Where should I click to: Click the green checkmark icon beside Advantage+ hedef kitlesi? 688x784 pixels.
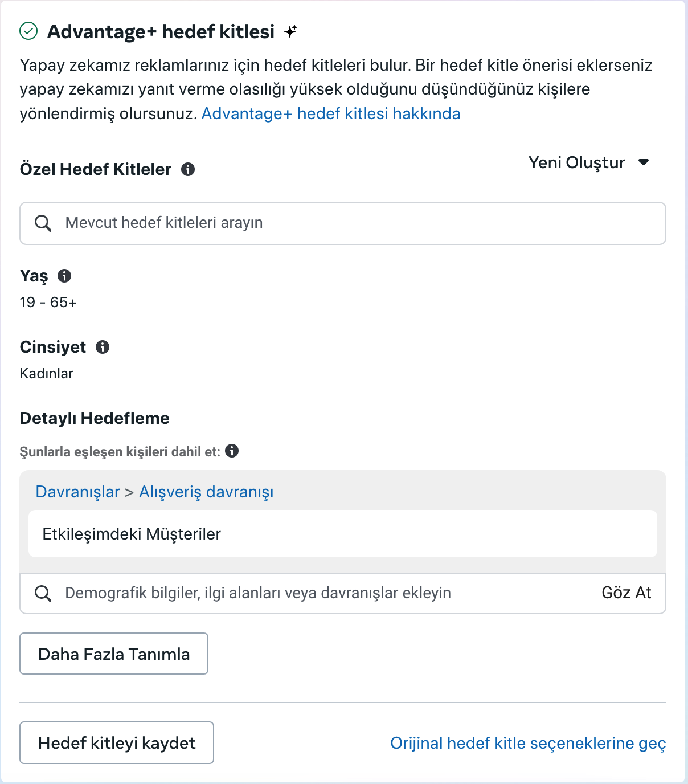click(28, 31)
